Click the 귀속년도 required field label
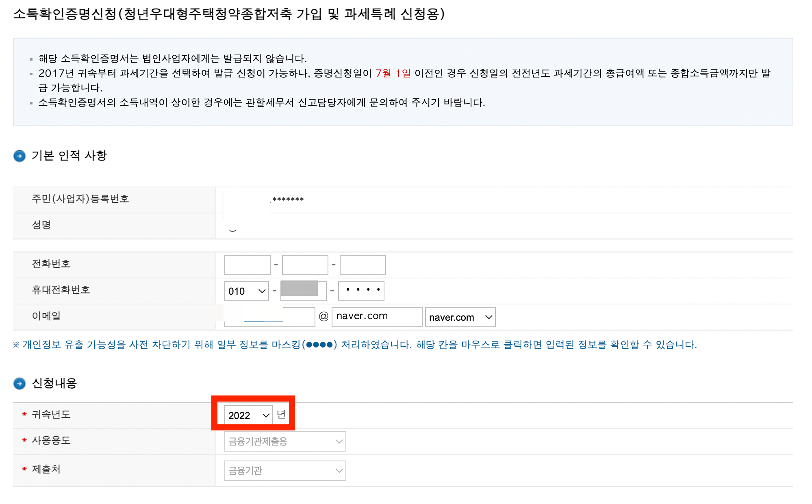 pyautogui.click(x=51, y=414)
